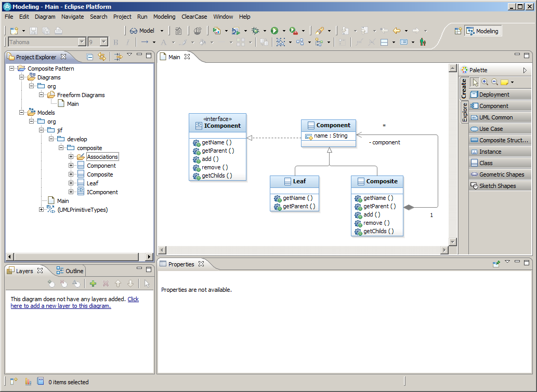Click the Note tool in Palette

pos(504,82)
